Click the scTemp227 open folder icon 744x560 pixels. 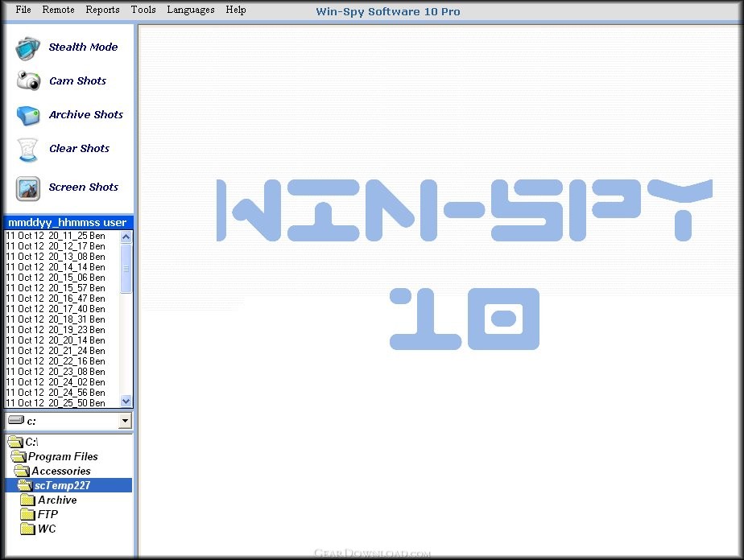25,485
